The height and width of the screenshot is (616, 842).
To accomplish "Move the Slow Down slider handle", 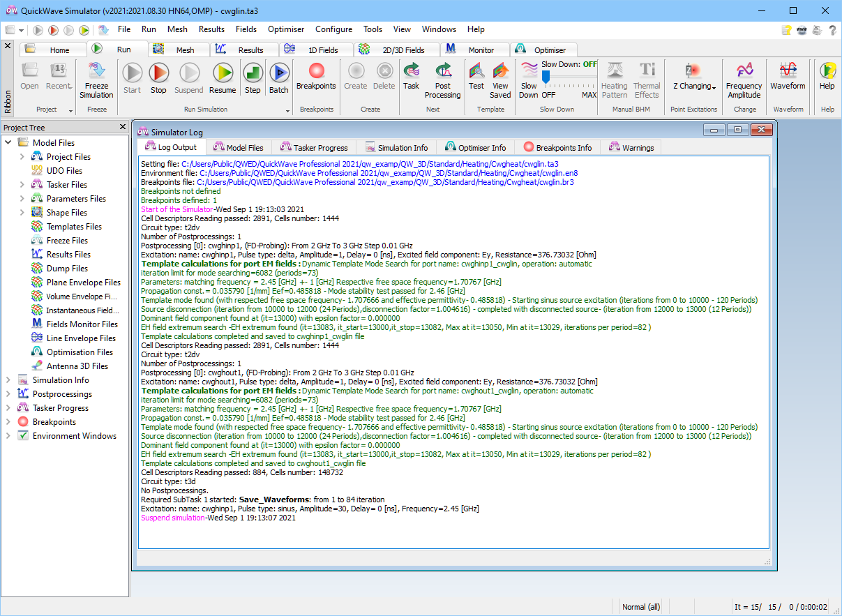I will click(546, 76).
